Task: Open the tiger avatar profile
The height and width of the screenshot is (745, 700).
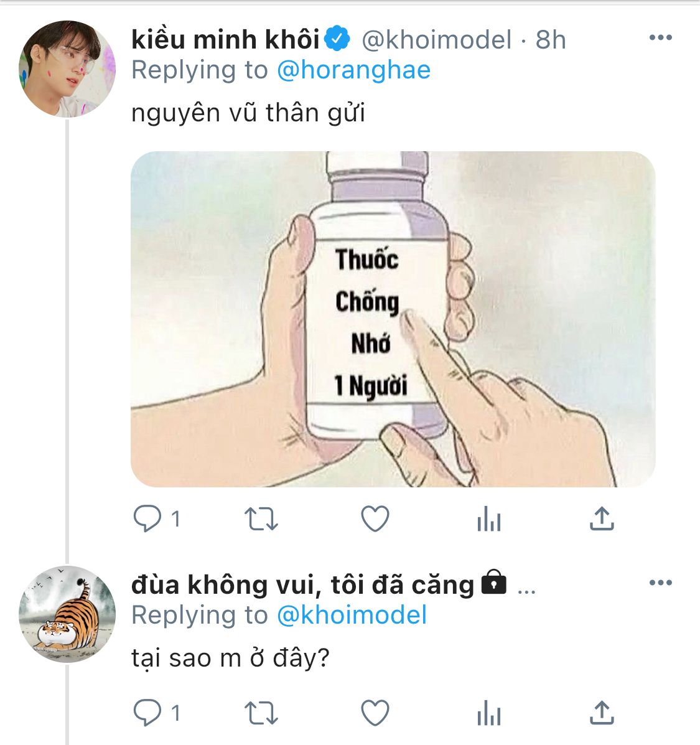Action: [x=67, y=614]
